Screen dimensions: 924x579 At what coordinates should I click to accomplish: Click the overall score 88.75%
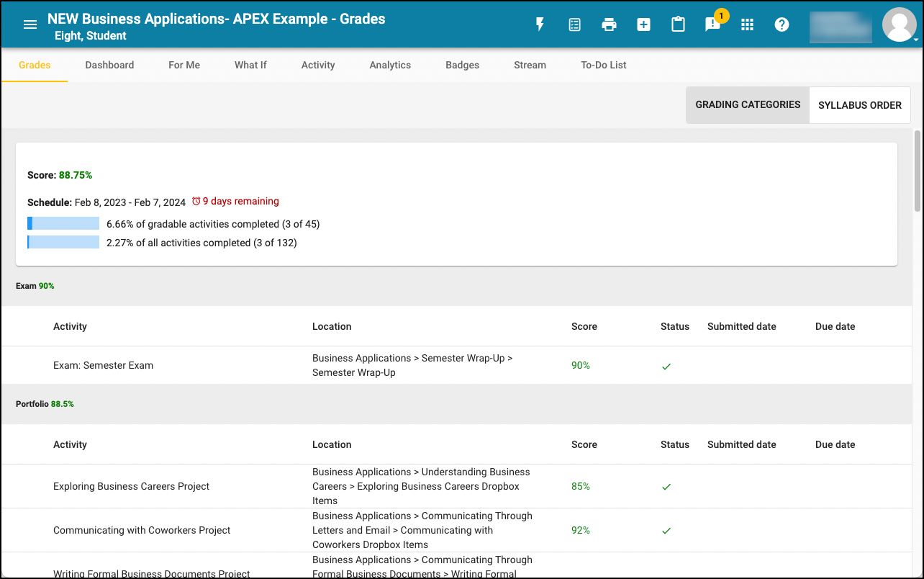(x=76, y=175)
